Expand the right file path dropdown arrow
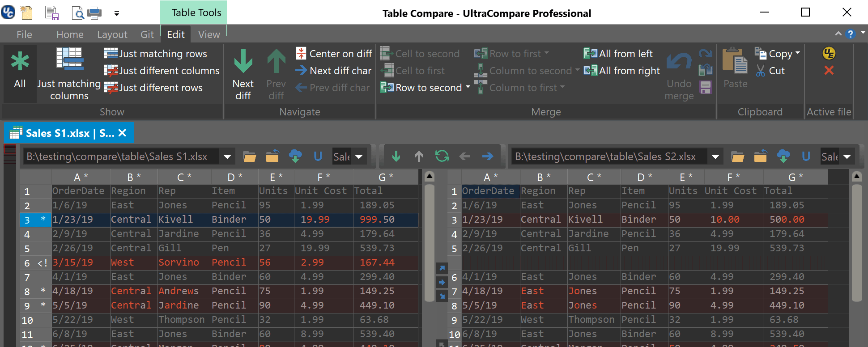Viewport: 868px width, 347px height. (715, 157)
